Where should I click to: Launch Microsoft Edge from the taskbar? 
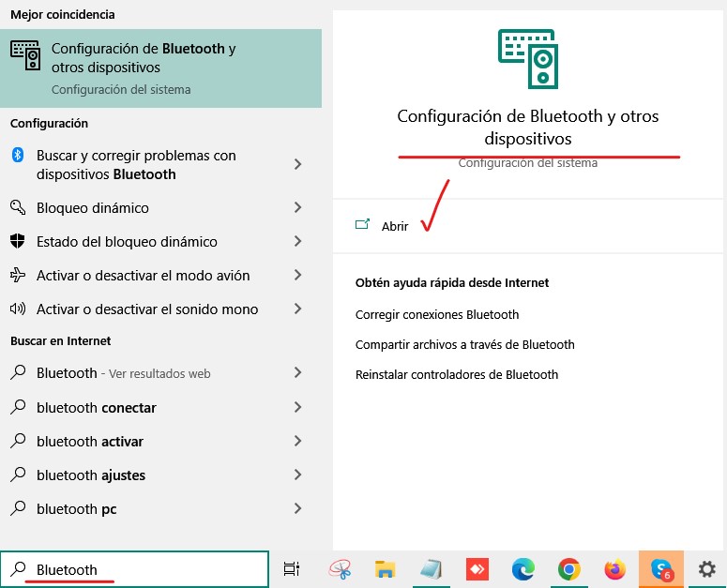(523, 568)
